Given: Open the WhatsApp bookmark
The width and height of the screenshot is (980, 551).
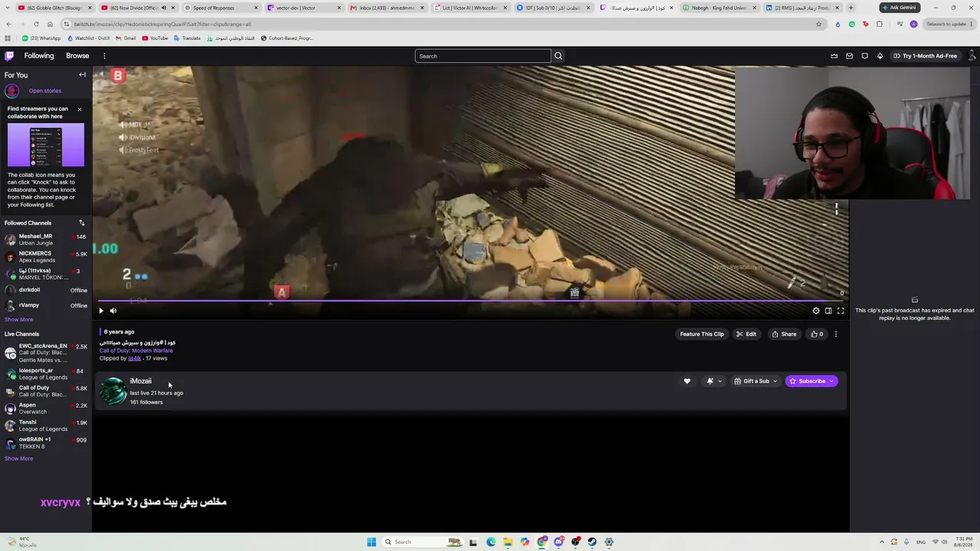Looking at the screenshot, I should point(41,38).
